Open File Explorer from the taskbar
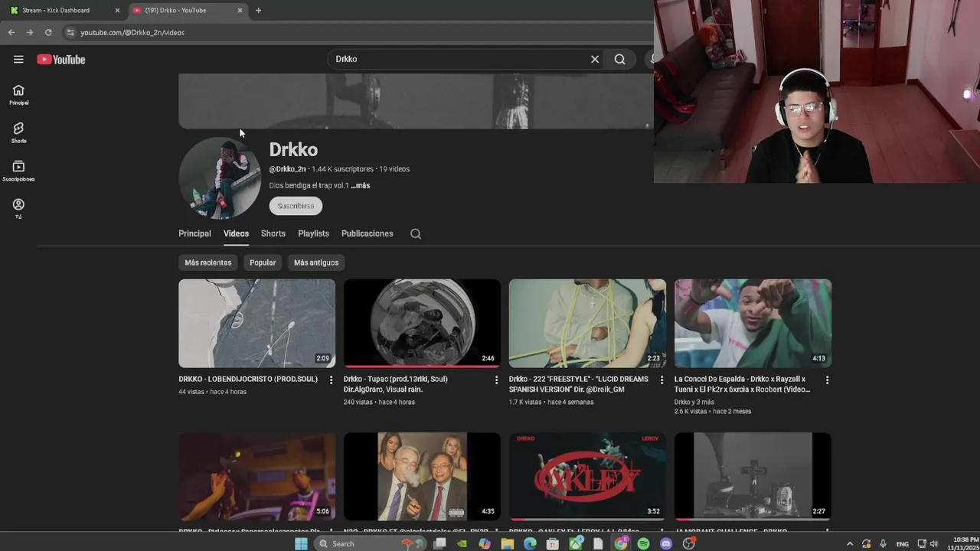The image size is (980, 551). coord(507,543)
